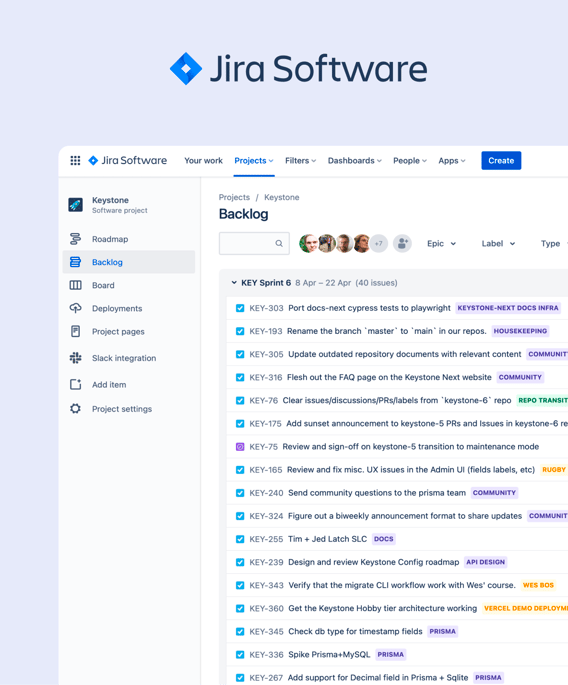Click the magnifier icon in backlog search
This screenshot has height=685, width=568.
(279, 243)
